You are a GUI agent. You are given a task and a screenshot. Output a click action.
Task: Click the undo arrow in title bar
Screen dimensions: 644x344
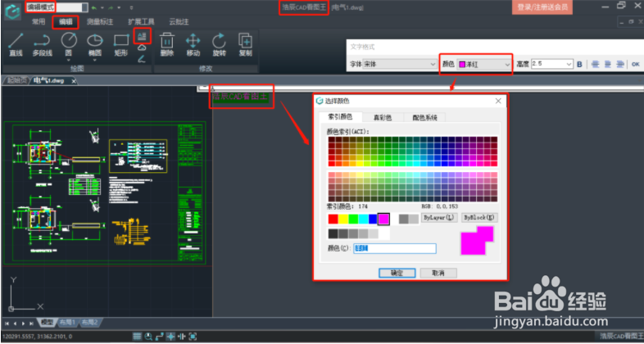(x=94, y=8)
